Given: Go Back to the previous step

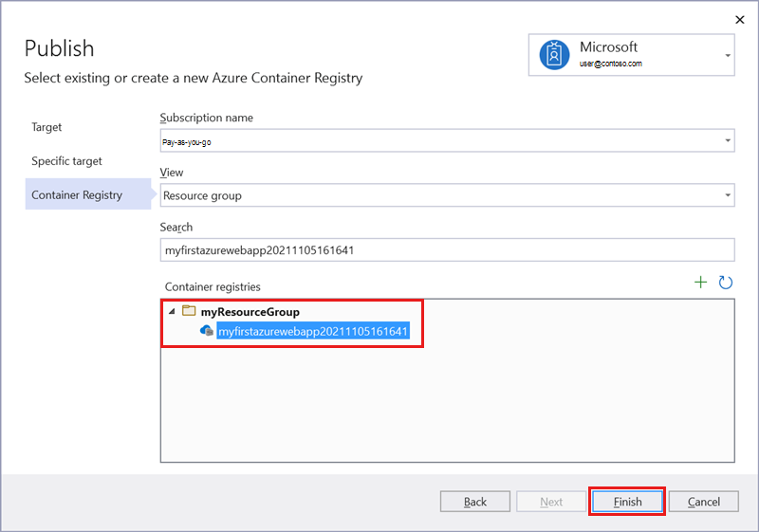Looking at the screenshot, I should [475, 502].
